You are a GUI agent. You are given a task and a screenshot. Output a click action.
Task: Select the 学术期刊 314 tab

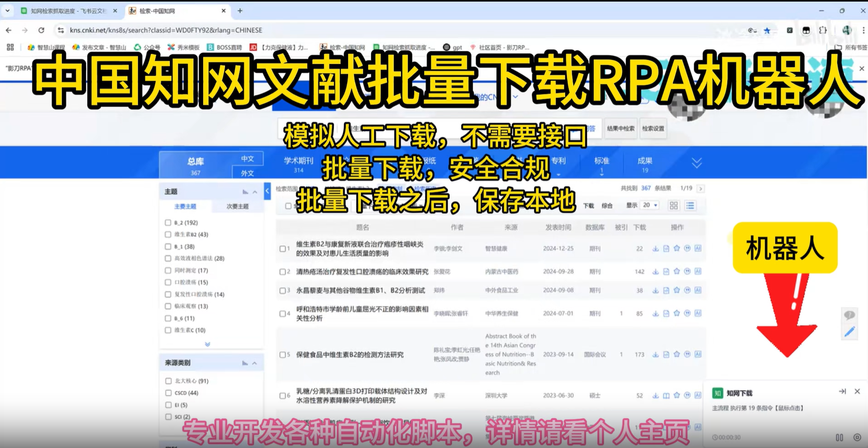click(299, 165)
